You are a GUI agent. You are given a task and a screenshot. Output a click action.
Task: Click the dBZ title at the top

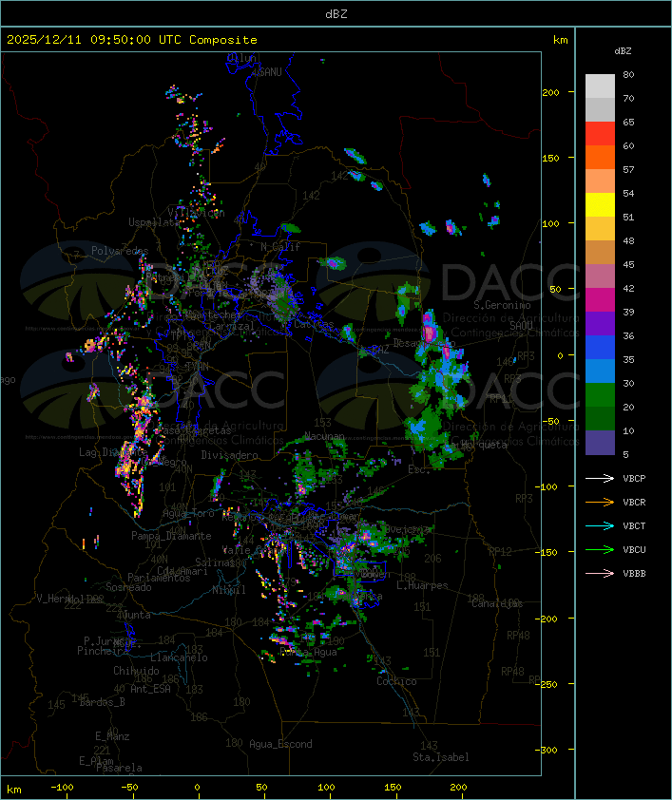336,14
